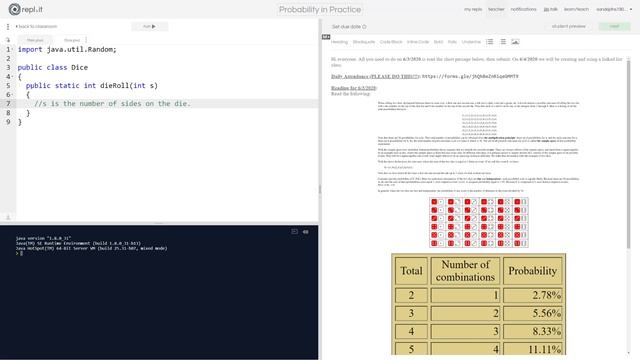Click the icon at editor's bottom-left corner
Screen dimensions: 640x360
coord(8,217)
